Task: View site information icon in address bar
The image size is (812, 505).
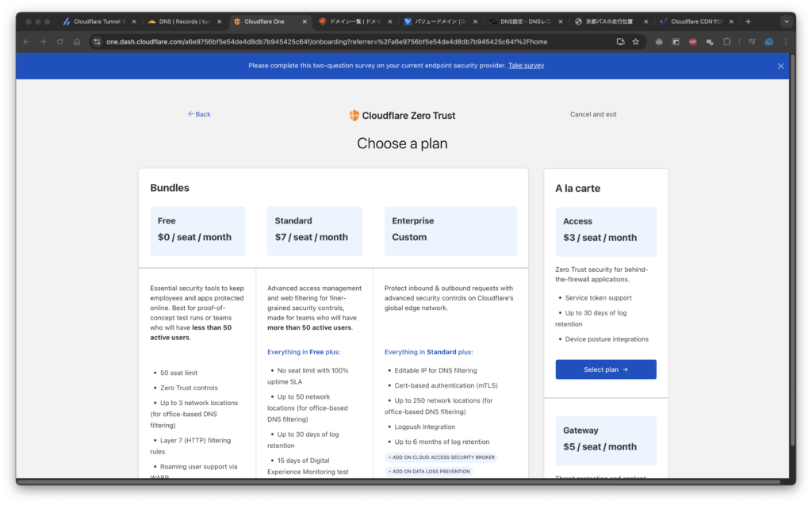Action: click(97, 42)
